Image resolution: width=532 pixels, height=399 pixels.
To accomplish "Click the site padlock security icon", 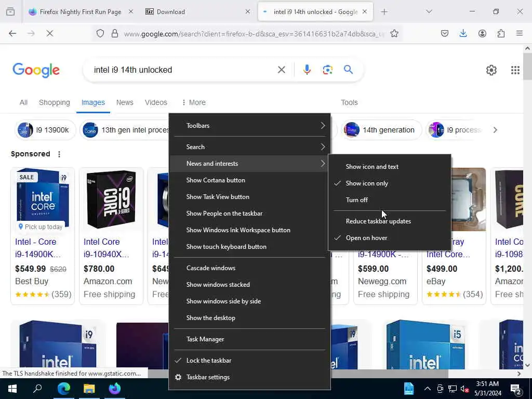I will 115,33.
